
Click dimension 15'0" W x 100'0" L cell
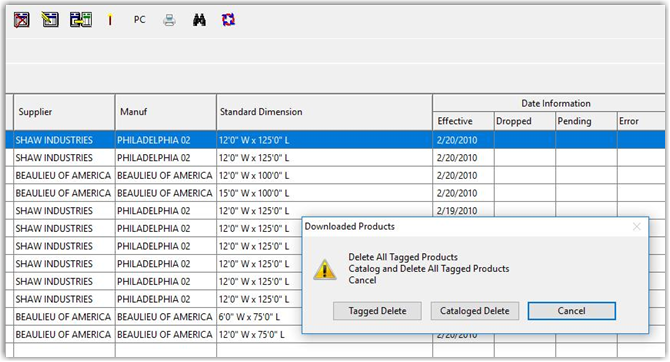(x=325, y=193)
